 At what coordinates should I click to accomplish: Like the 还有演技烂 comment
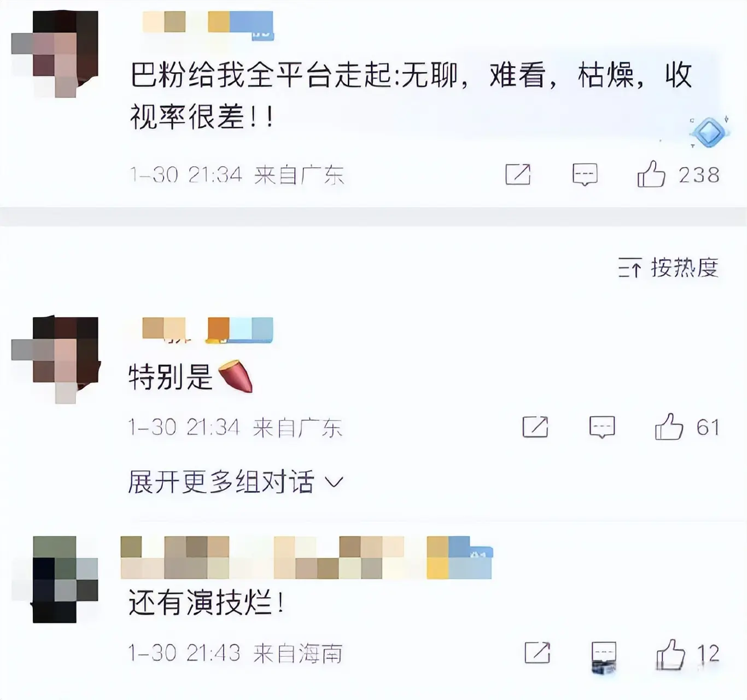pos(670,654)
